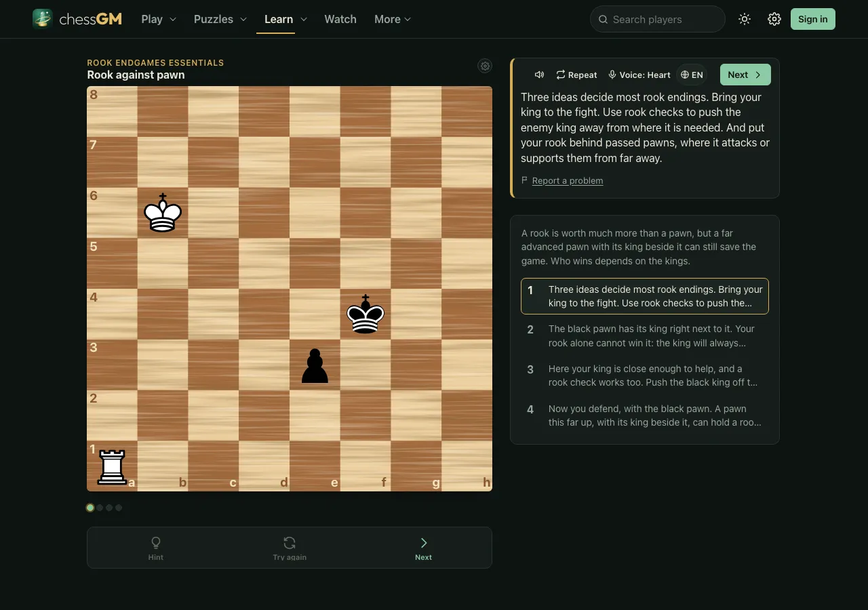Jump to the third progress dot

click(109, 508)
